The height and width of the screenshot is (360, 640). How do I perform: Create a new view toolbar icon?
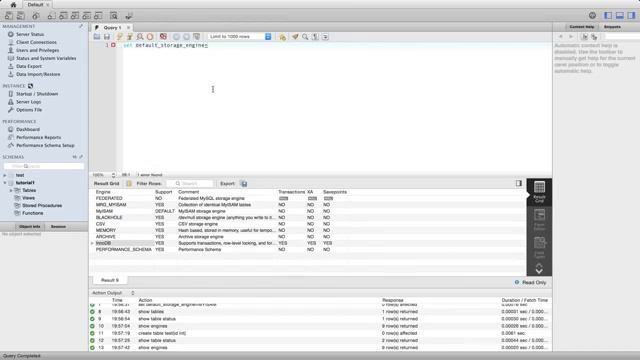click(75, 16)
